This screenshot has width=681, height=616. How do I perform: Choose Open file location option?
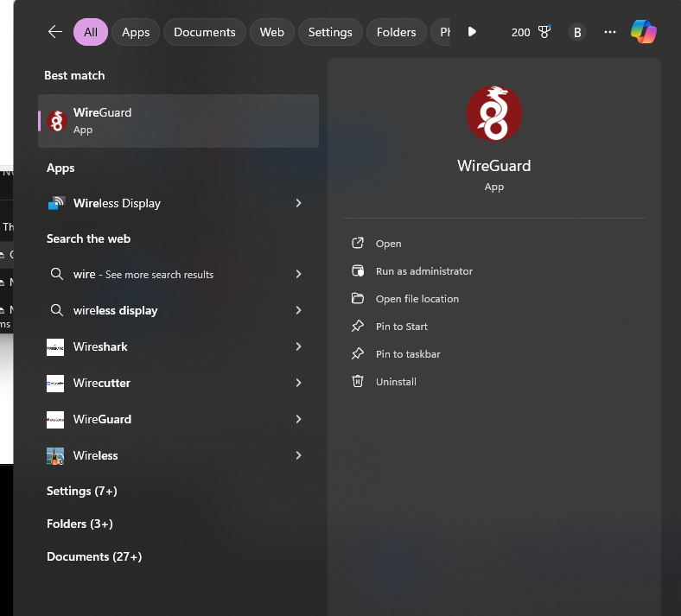coord(417,299)
